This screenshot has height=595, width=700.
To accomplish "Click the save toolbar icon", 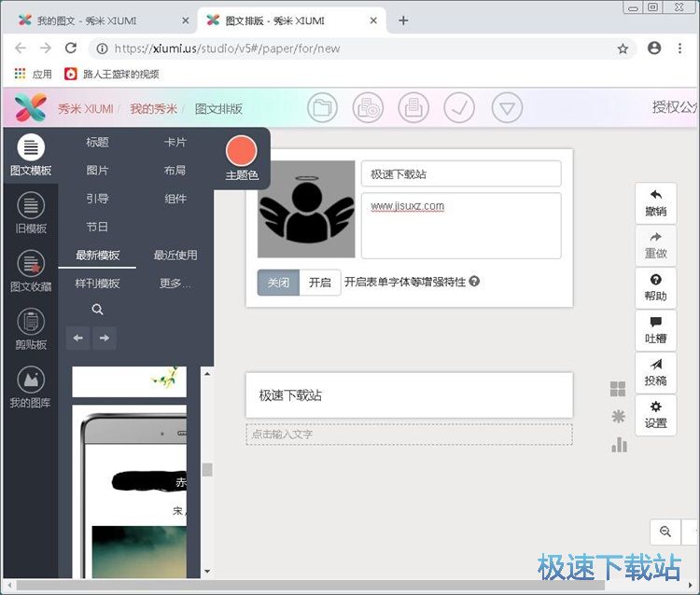I will [413, 107].
